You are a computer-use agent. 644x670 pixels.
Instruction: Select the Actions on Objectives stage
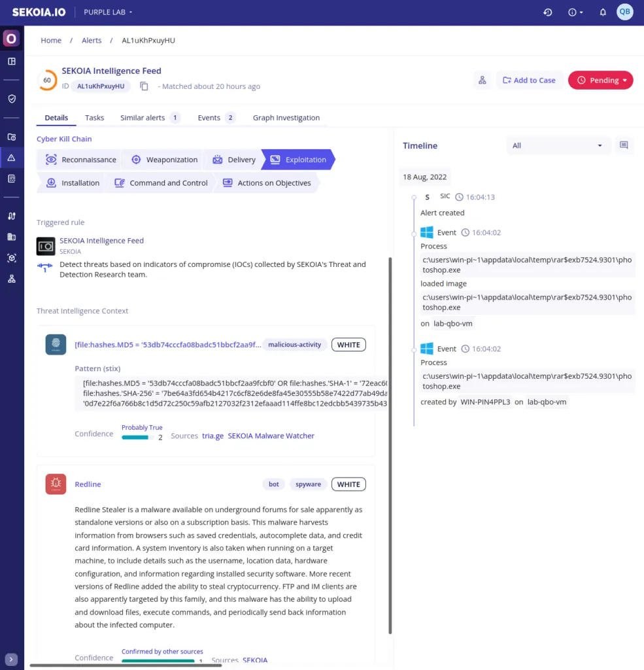point(267,183)
